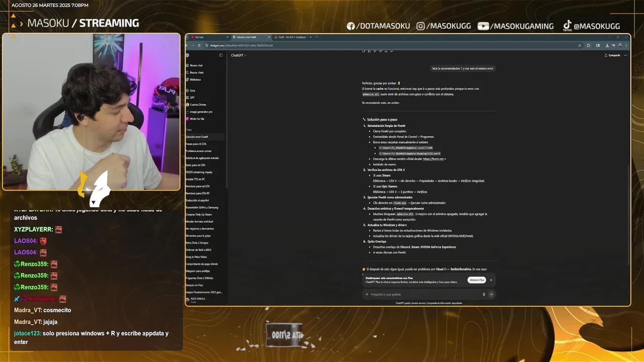
Task: Click the /MASOKUGAMING YouTube handle
Action: tap(516, 26)
